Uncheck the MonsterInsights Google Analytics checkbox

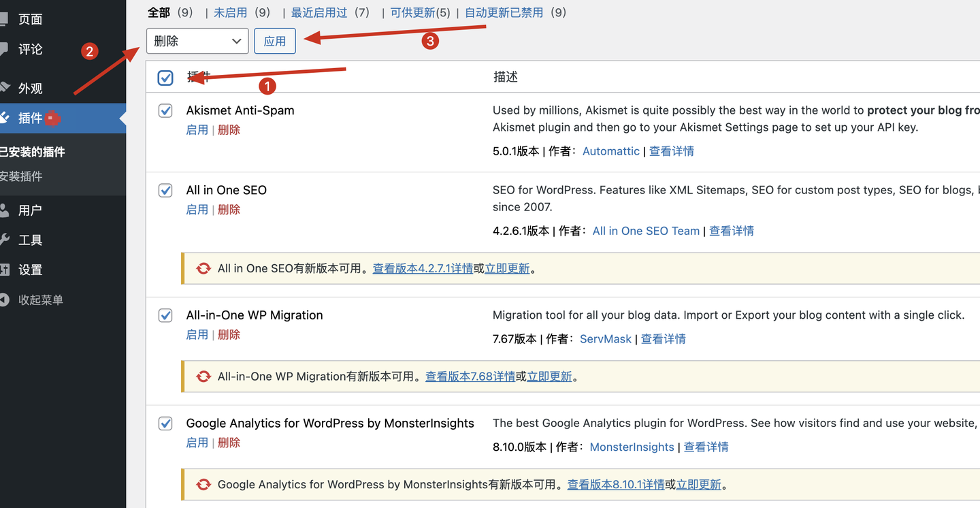[165, 424]
